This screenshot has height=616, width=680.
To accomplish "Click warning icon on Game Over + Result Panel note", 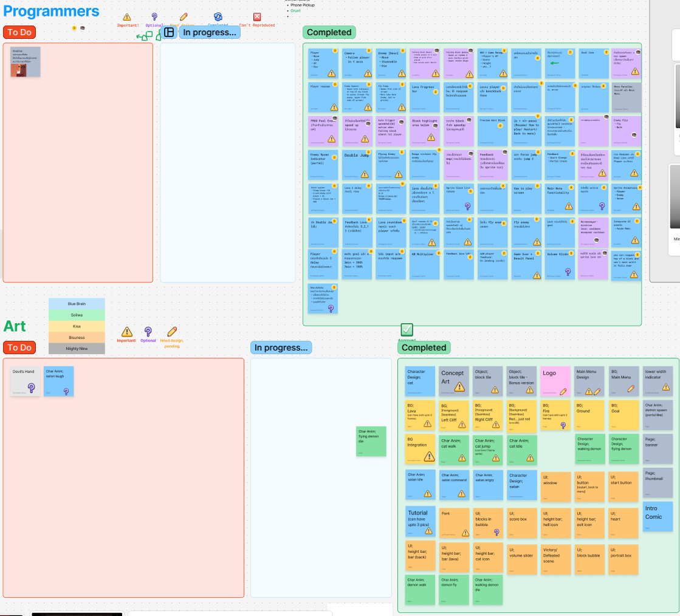I will pyautogui.click(x=537, y=275).
